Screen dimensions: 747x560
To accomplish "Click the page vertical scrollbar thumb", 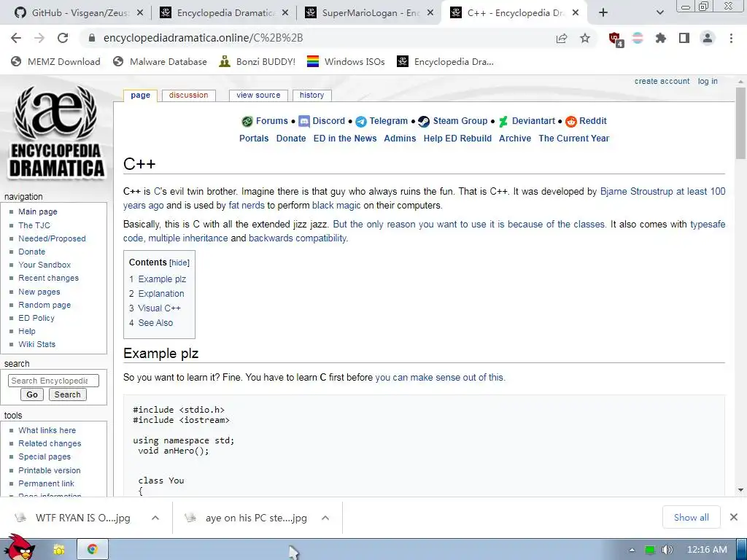I will pos(740,124).
